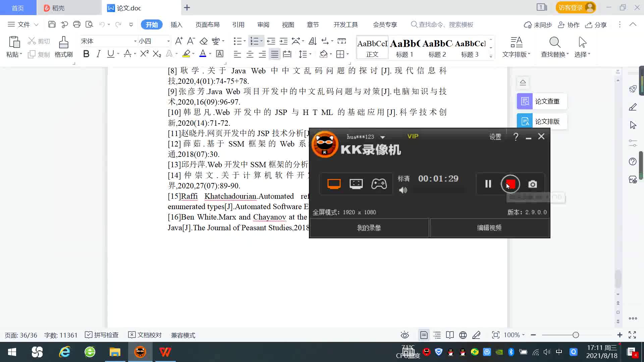The width and height of the screenshot is (644, 362).
Task: Toggle spell check in the status bar
Action: point(102,335)
